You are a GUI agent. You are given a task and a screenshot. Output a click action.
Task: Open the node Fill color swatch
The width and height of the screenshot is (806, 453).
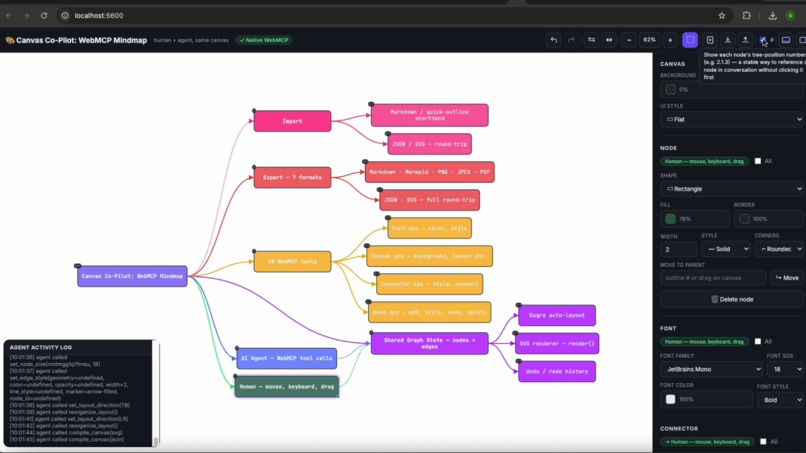coord(670,219)
